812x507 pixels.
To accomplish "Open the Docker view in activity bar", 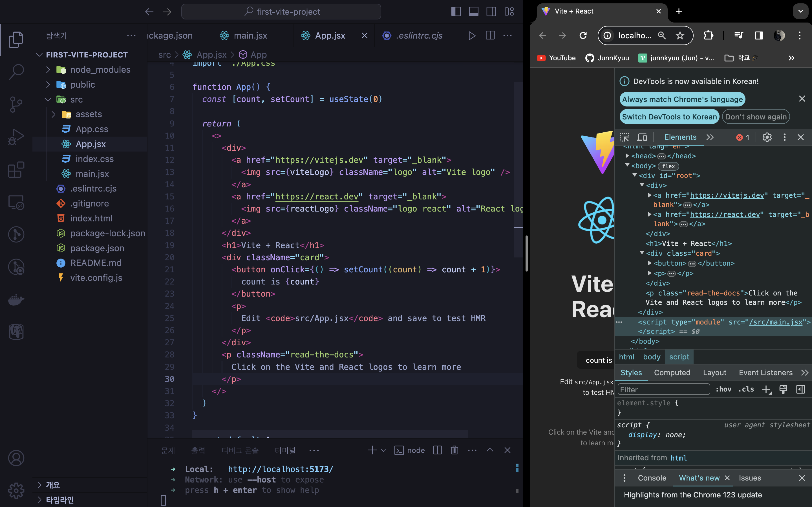I will coord(16,299).
